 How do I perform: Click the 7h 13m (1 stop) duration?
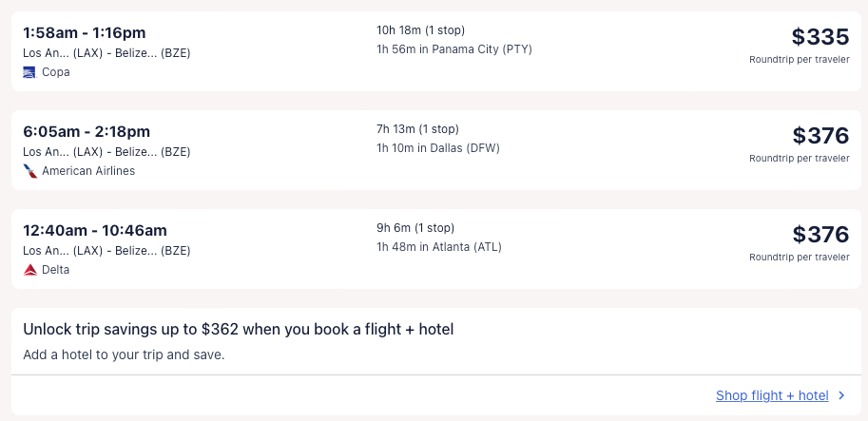[417, 128]
